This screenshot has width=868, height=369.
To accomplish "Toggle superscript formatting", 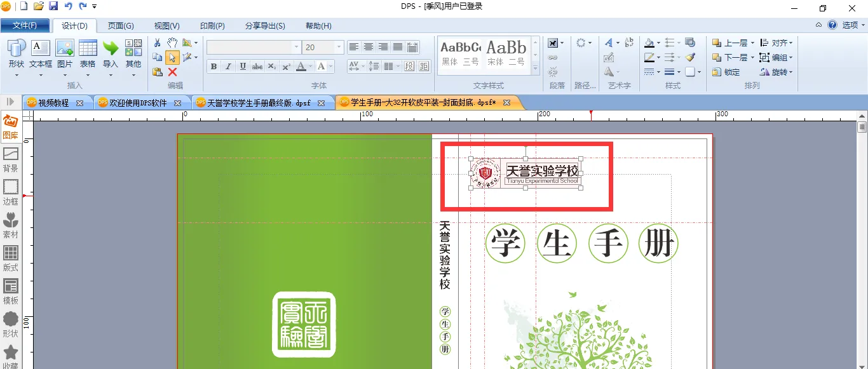I will [287, 67].
